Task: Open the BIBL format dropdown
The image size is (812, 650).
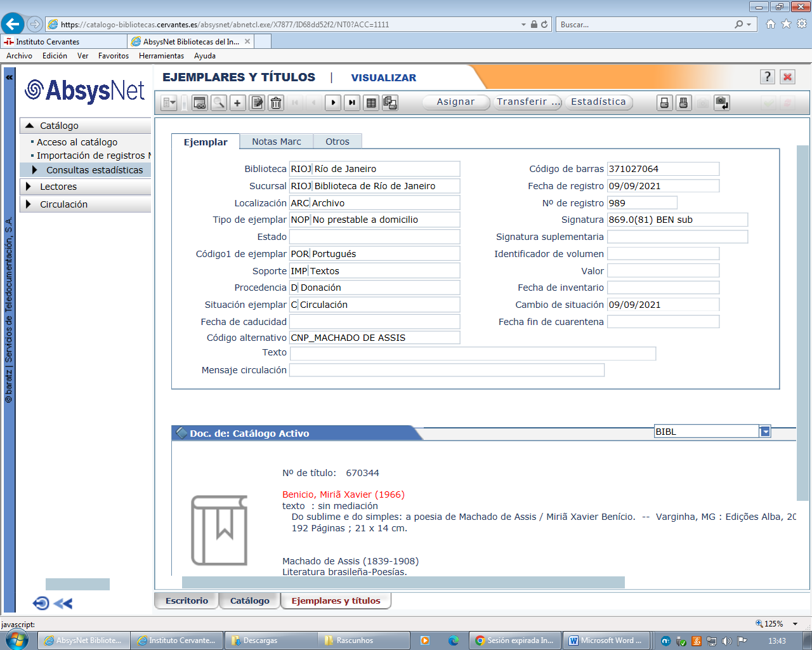Action: (x=765, y=432)
